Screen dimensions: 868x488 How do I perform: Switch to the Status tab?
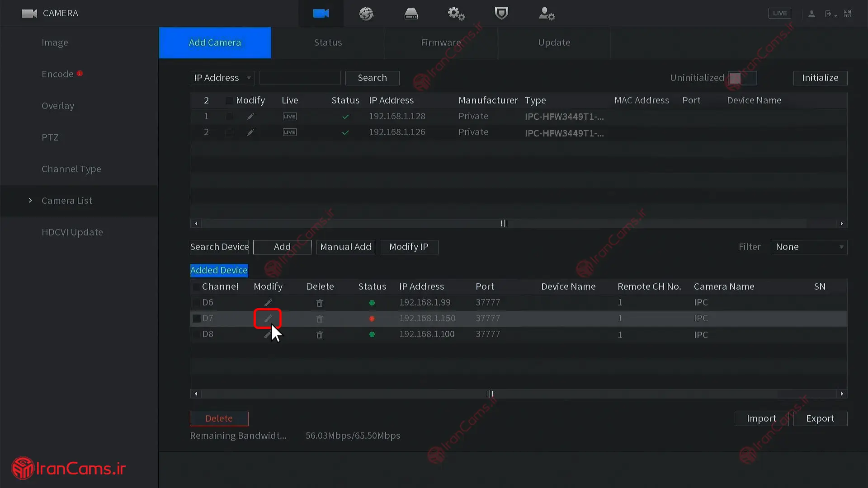point(328,42)
